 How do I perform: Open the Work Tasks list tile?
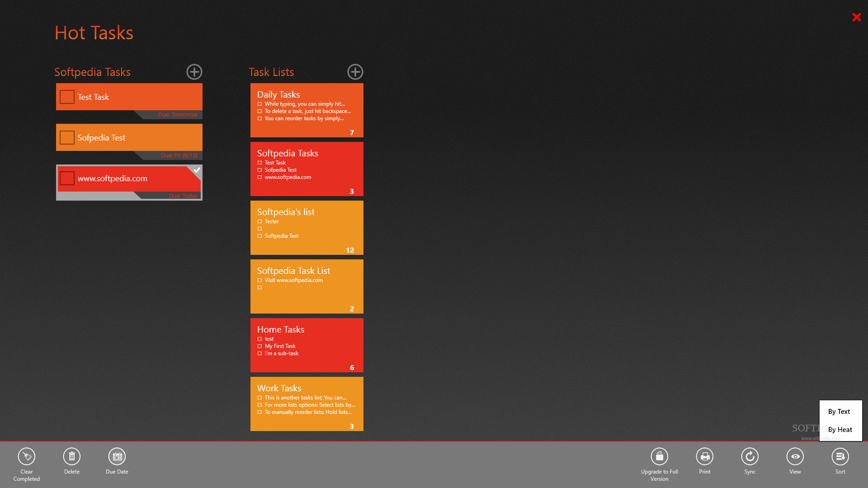click(x=307, y=404)
